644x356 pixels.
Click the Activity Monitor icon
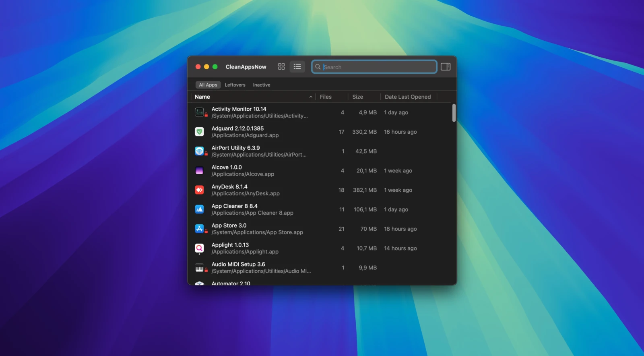pyautogui.click(x=199, y=112)
